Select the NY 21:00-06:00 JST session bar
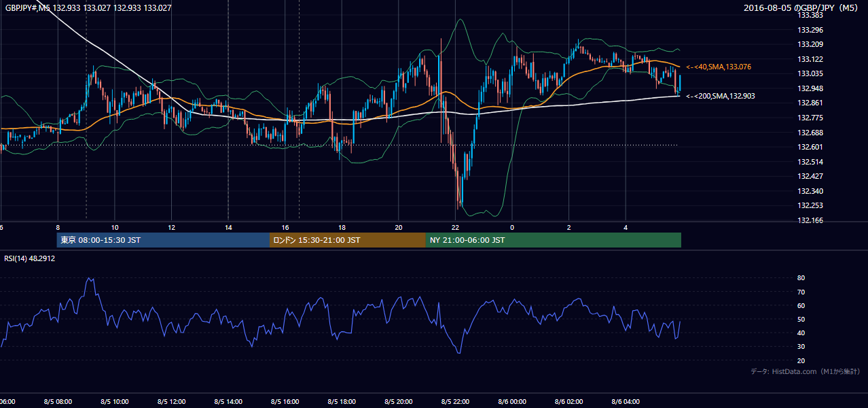The image size is (868, 408). point(554,240)
